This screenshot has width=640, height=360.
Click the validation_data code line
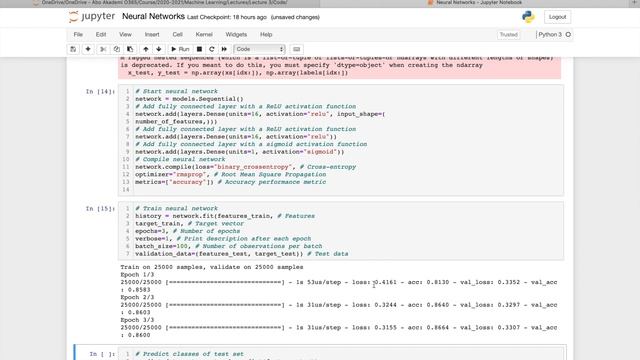point(242,254)
